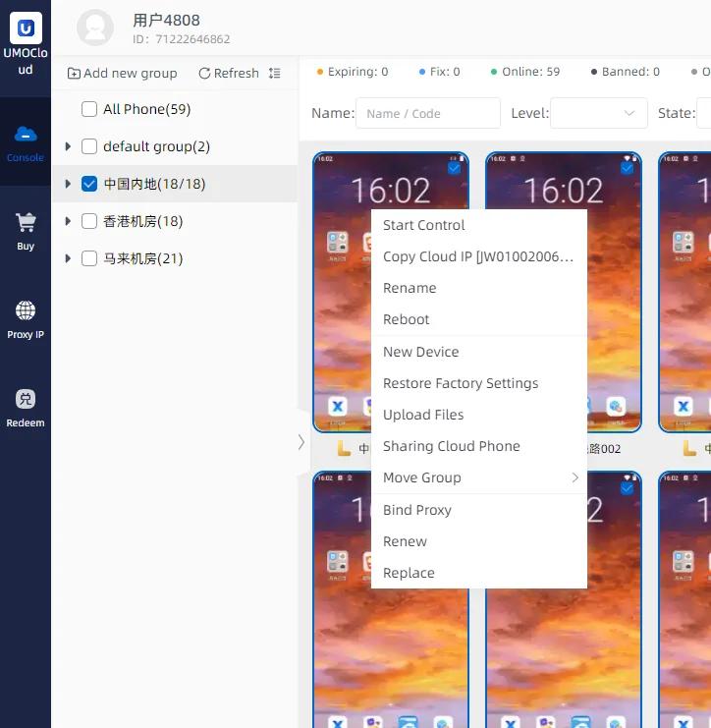Filter by Expiring: 0 status

point(353,72)
